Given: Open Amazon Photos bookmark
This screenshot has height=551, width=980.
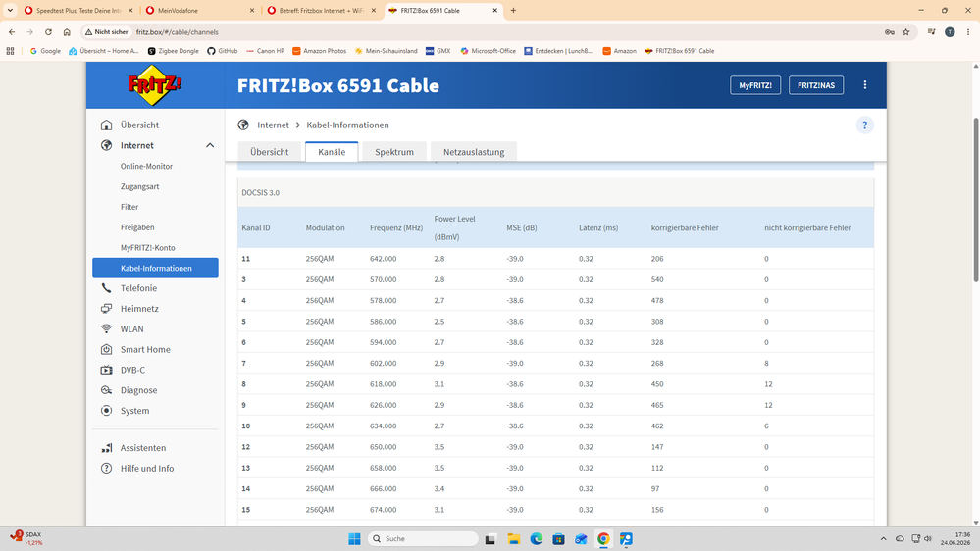Looking at the screenshot, I should 320,51.
